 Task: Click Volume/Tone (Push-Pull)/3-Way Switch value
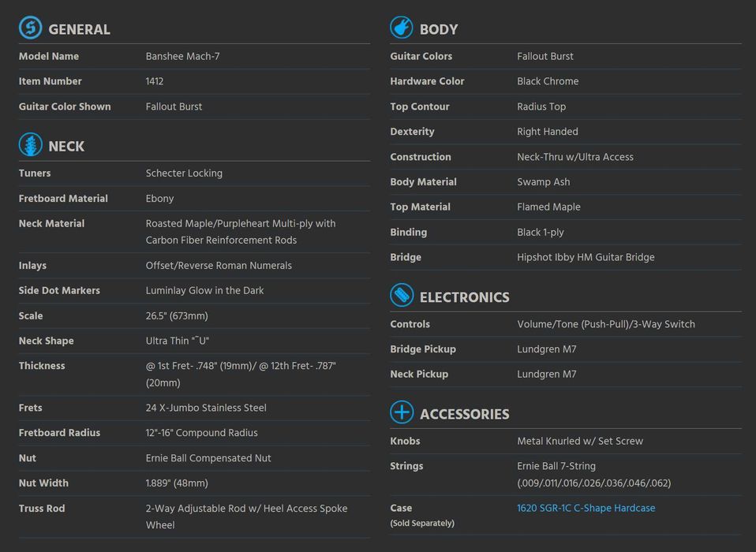606,324
